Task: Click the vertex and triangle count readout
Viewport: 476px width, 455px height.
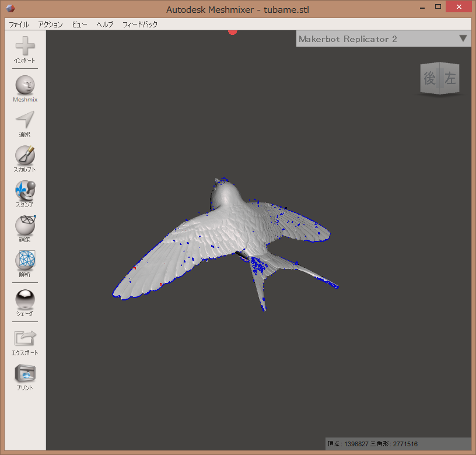Action: click(372, 444)
